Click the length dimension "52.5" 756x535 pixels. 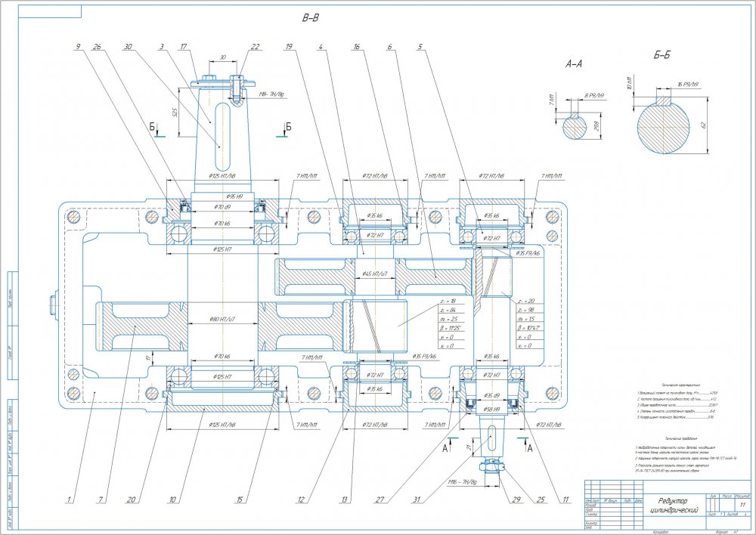click(176, 112)
